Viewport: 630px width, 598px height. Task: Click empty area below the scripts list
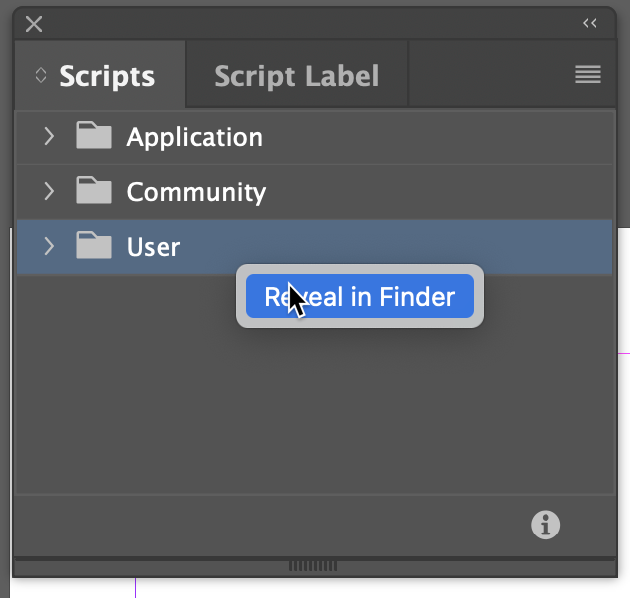pos(315,420)
